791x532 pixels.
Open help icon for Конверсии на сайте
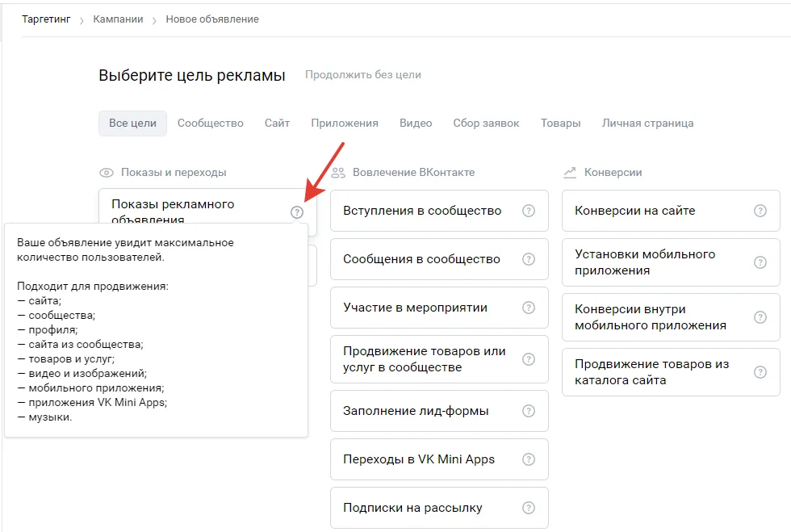tap(760, 211)
